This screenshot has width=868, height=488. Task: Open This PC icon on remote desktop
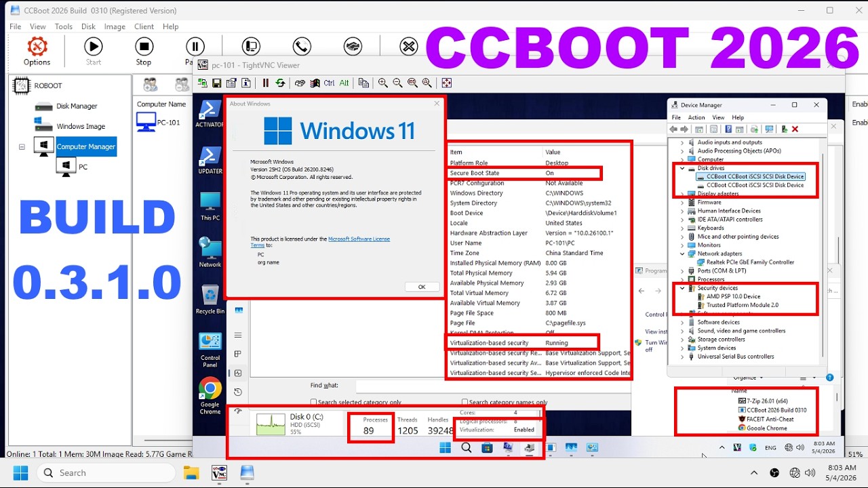tap(210, 206)
